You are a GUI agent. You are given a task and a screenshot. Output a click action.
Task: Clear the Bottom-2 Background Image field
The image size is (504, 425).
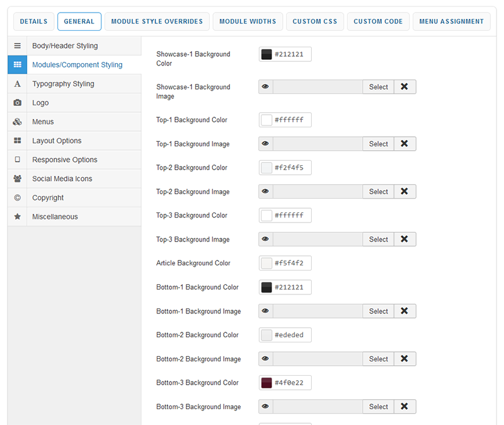point(404,359)
